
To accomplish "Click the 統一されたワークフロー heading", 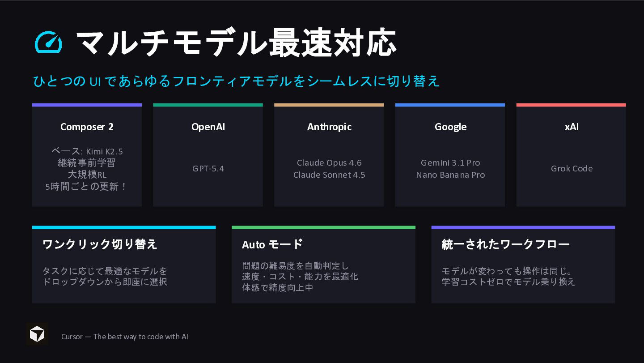I will 505,244.
